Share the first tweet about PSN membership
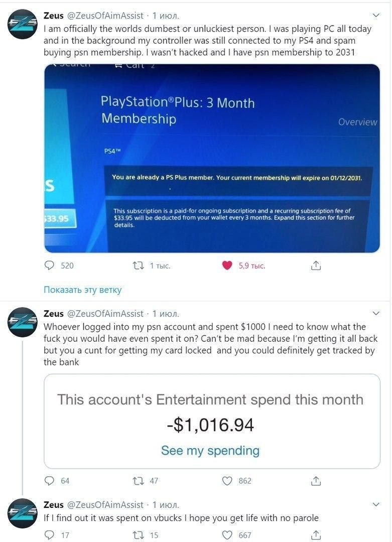Image resolution: width=392 pixels, height=542 pixels. click(316, 265)
